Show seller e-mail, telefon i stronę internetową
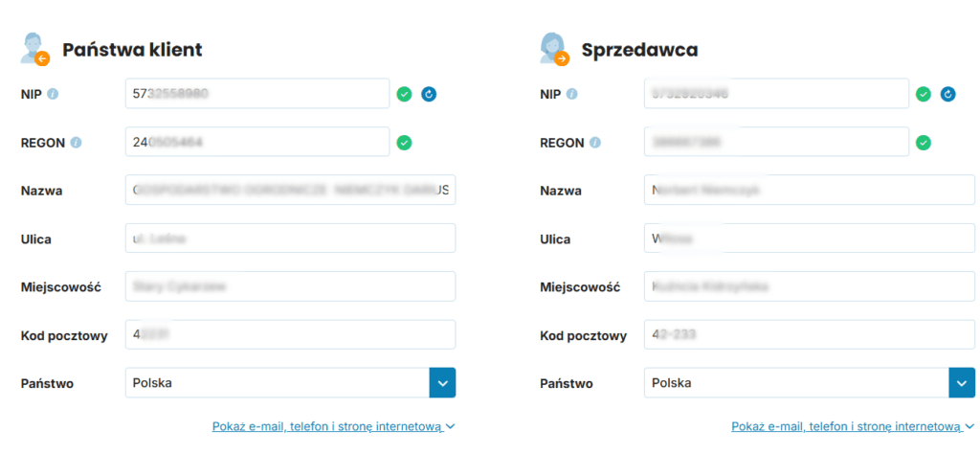Image resolution: width=980 pixels, height=454 pixels. [x=852, y=427]
